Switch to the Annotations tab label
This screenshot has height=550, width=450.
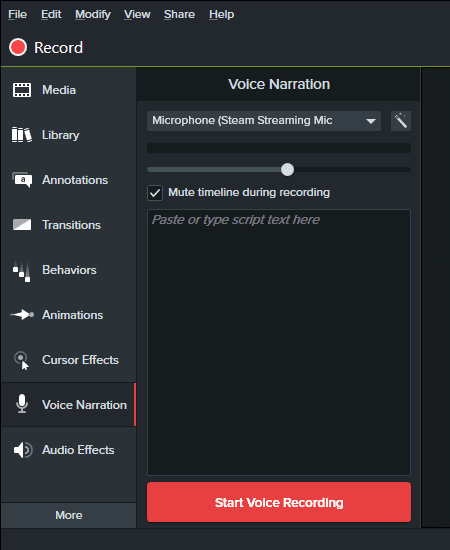coord(75,180)
